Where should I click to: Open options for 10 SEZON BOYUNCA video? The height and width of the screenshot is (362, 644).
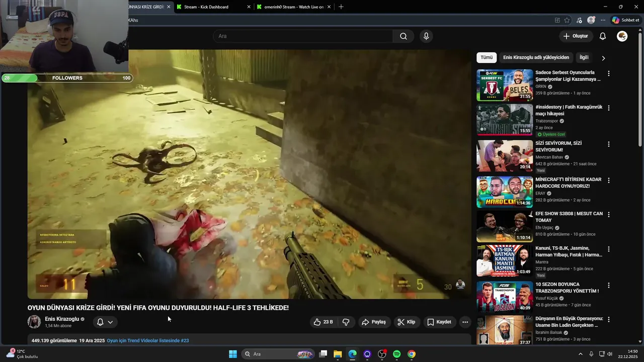click(x=608, y=285)
